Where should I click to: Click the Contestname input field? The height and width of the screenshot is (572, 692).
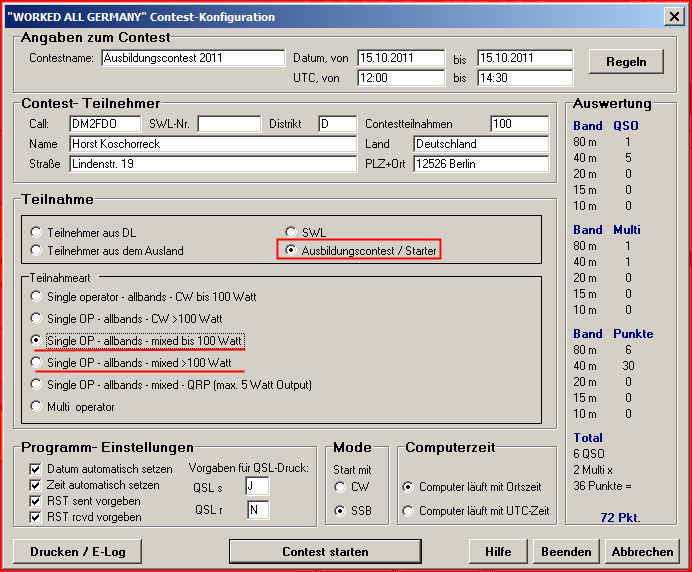[x=193, y=58]
